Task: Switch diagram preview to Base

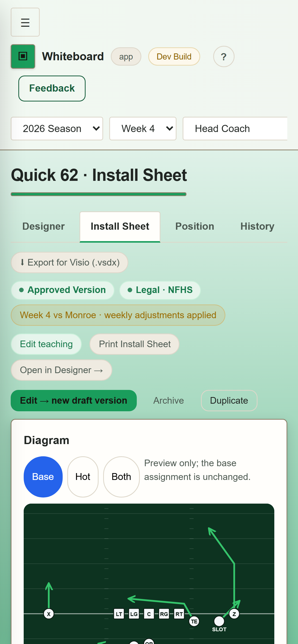Action: (43, 477)
